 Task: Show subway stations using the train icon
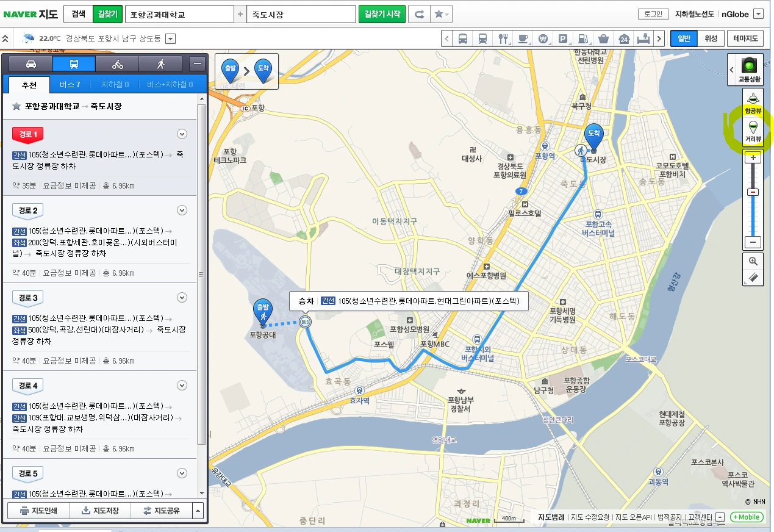click(x=483, y=39)
